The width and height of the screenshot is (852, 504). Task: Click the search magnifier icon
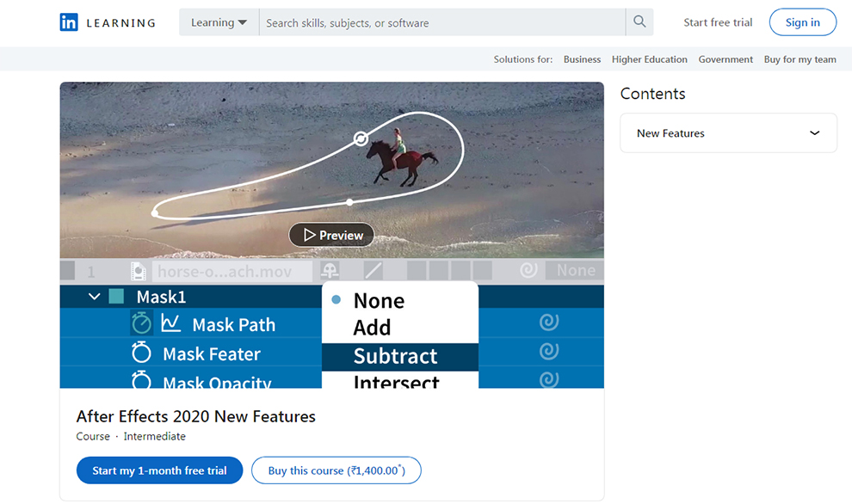click(x=639, y=22)
